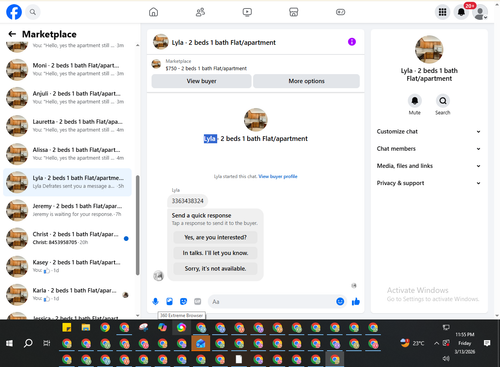
Task: Mute this chat with bell icon
Action: point(415,100)
